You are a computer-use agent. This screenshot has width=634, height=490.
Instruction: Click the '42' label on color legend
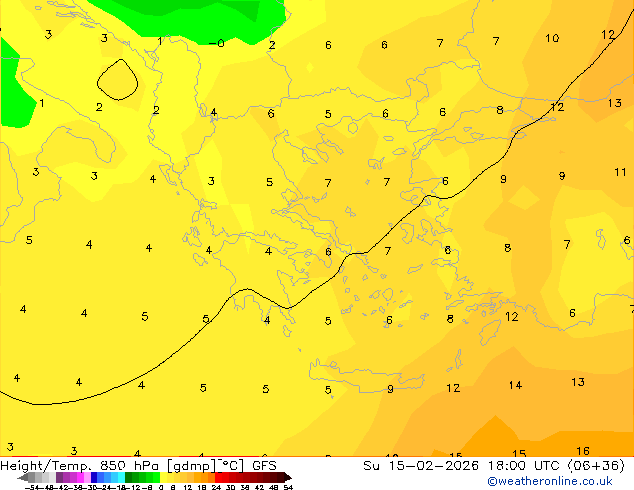click(259, 488)
